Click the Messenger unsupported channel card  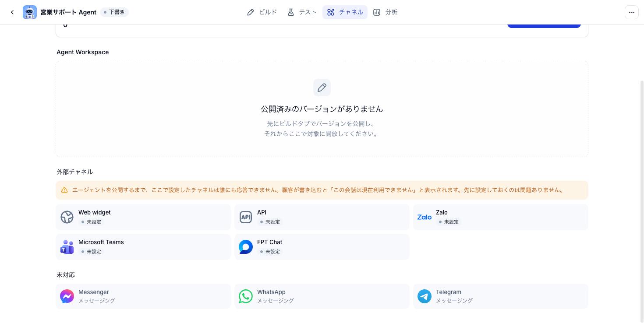[x=143, y=296]
